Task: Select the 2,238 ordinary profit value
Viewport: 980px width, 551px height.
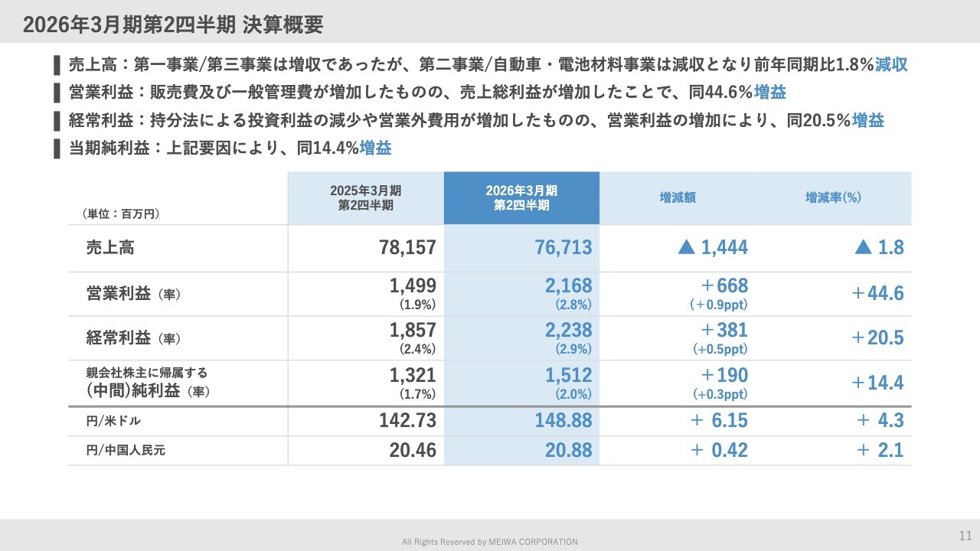Action: [568, 330]
